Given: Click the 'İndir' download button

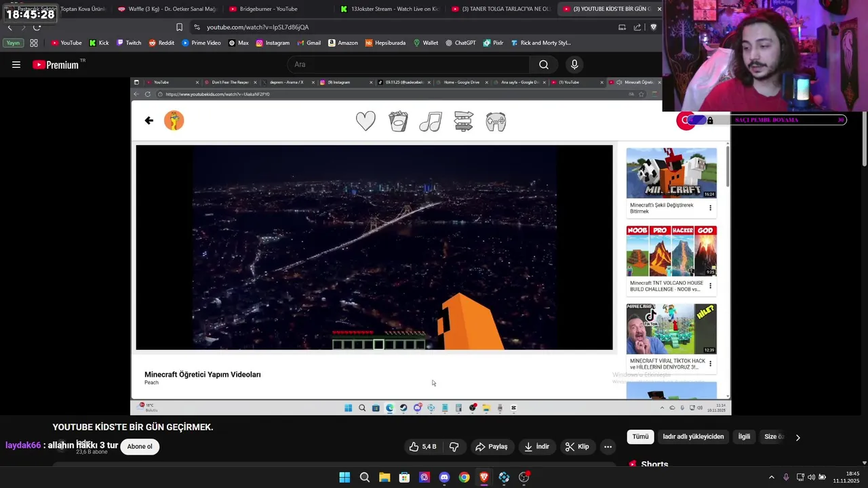Looking at the screenshot, I should [x=537, y=447].
